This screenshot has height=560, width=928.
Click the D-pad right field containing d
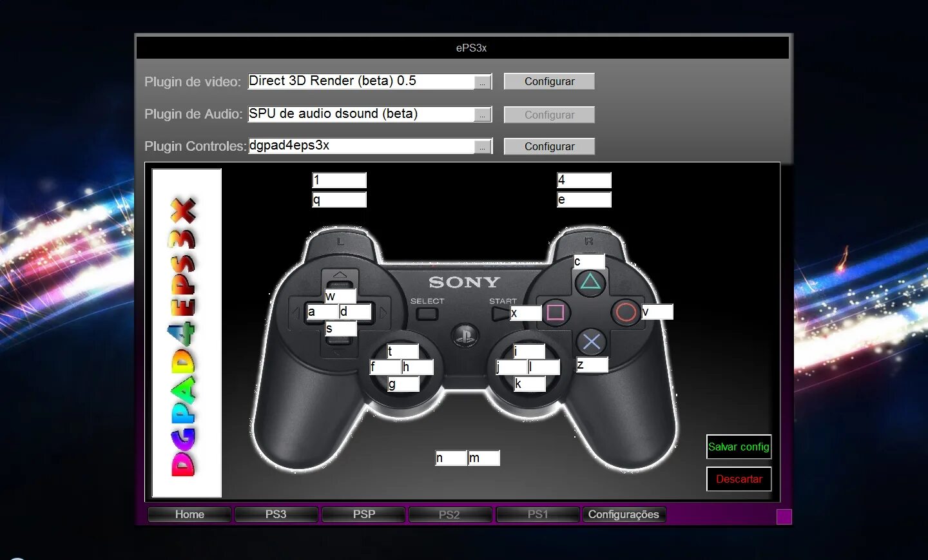pos(356,312)
